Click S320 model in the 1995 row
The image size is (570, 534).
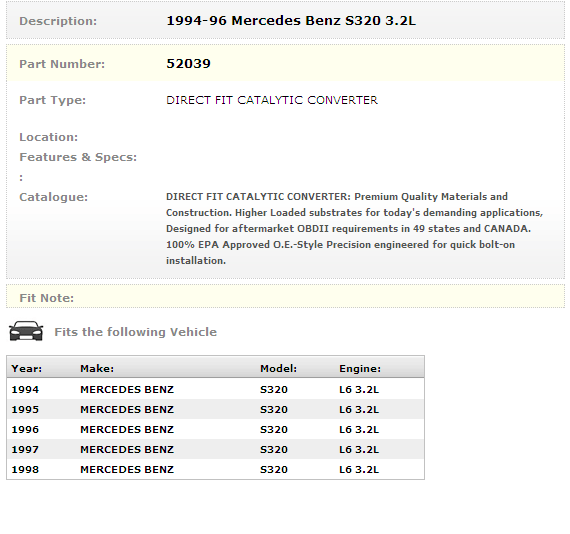tap(274, 410)
